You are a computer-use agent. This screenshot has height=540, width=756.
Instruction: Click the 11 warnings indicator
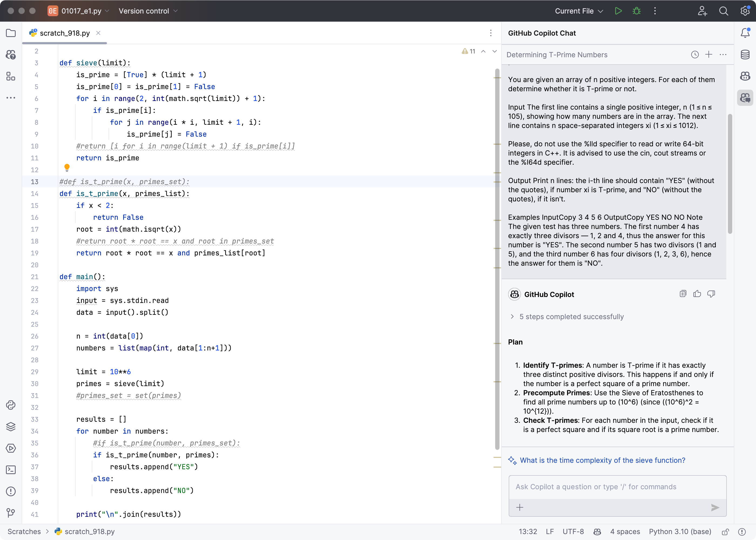point(469,51)
